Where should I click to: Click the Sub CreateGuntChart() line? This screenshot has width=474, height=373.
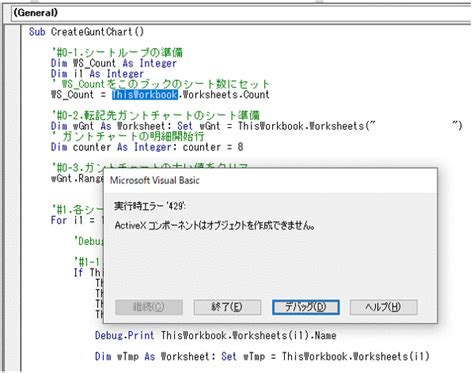click(86, 32)
